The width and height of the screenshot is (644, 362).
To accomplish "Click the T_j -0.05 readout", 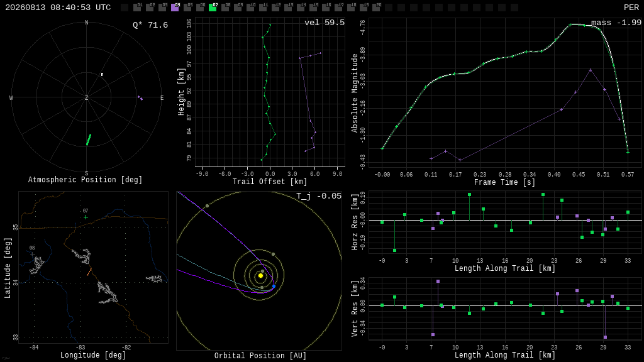I will (x=319, y=196).
